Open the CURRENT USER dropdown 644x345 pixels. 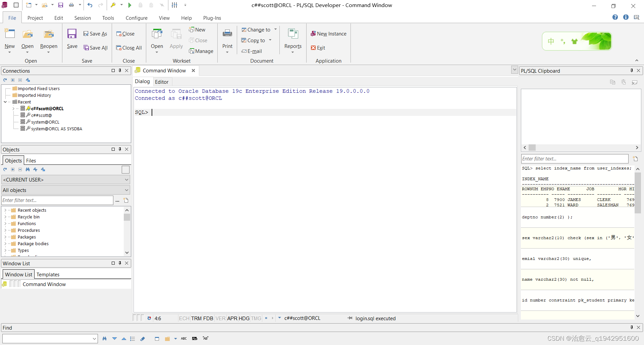pyautogui.click(x=66, y=180)
